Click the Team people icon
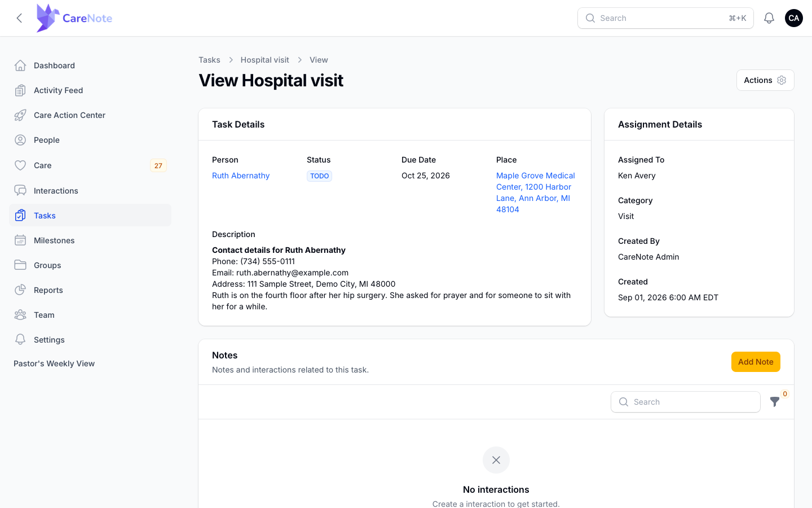Image resolution: width=812 pixels, height=508 pixels. coord(20,315)
